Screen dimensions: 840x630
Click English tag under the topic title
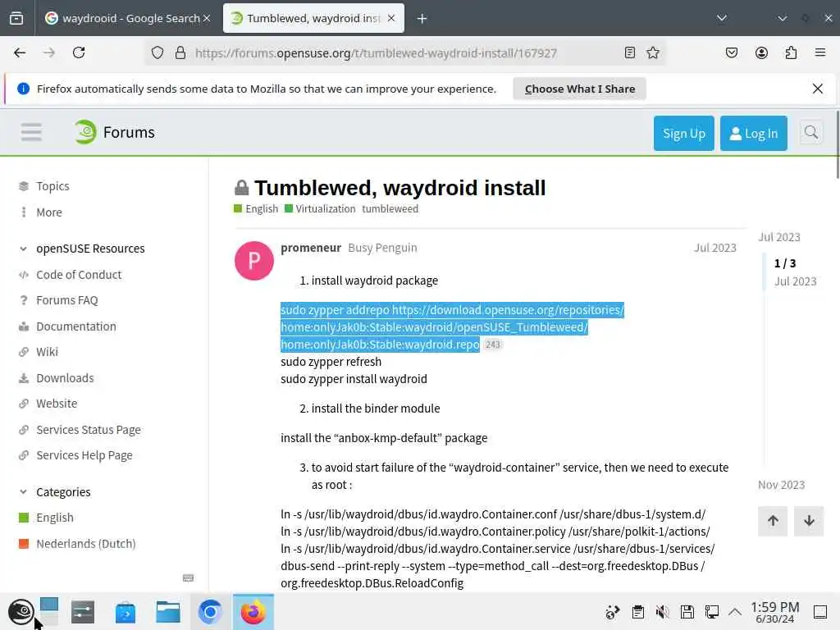(256, 209)
